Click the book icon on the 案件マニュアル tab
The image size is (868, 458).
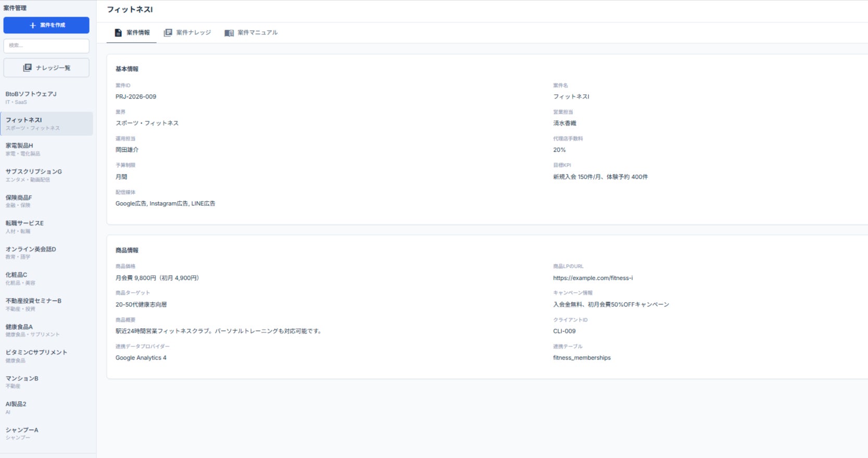tap(229, 33)
